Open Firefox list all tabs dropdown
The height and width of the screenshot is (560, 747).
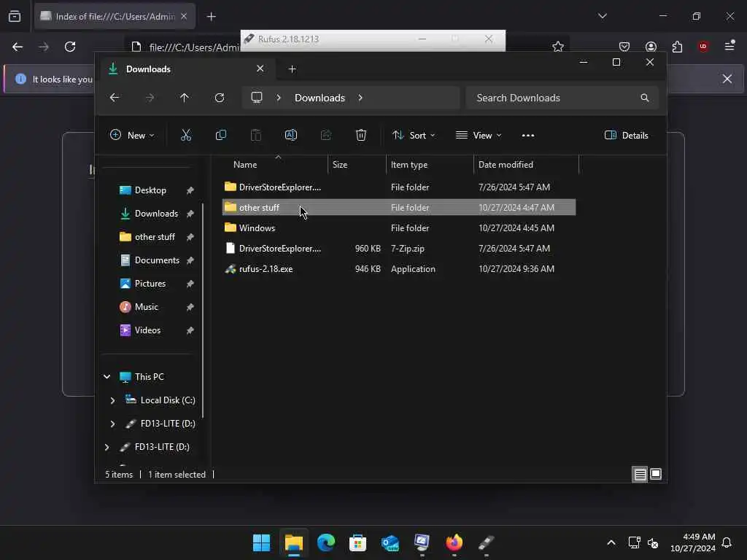(x=602, y=16)
